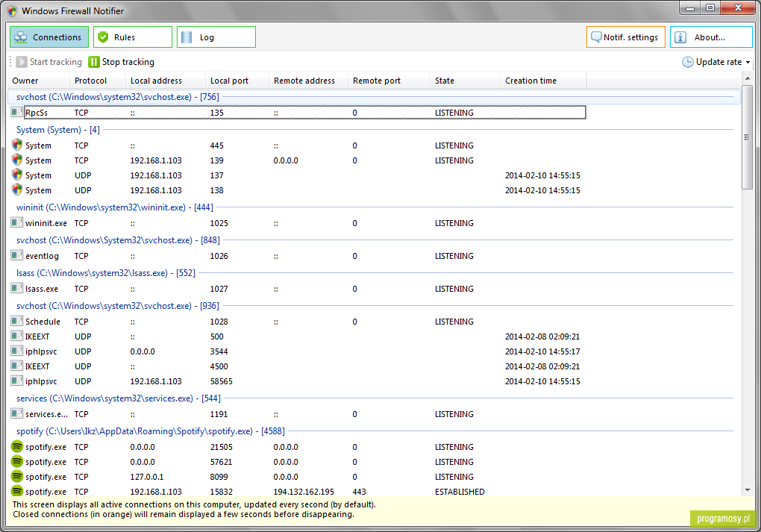Image resolution: width=761 pixels, height=532 pixels.
Task: Sort by State column header
Action: tap(466, 81)
